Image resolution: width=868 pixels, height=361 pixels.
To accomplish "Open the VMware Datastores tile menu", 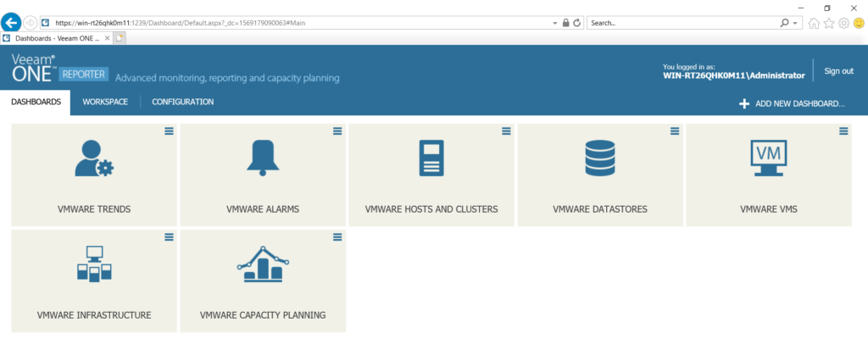I will pyautogui.click(x=675, y=131).
